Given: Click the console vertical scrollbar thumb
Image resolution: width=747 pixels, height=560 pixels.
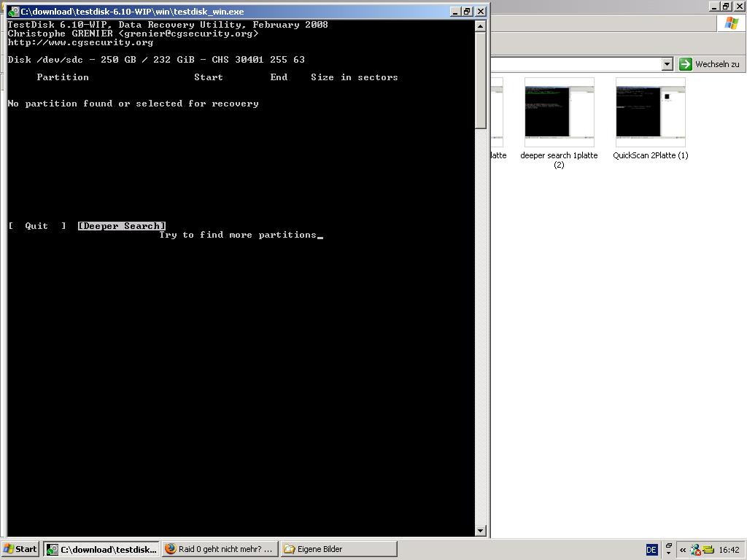Looking at the screenshot, I should coord(480,81).
